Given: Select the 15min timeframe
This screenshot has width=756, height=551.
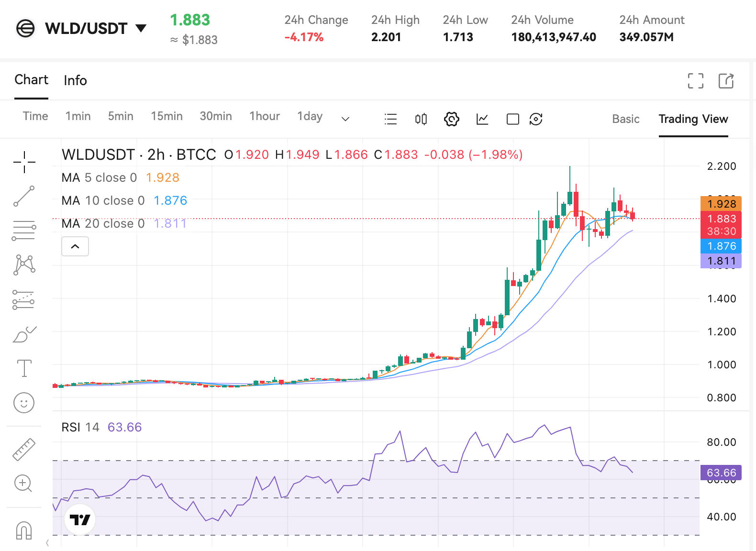Looking at the screenshot, I should coord(167,116).
